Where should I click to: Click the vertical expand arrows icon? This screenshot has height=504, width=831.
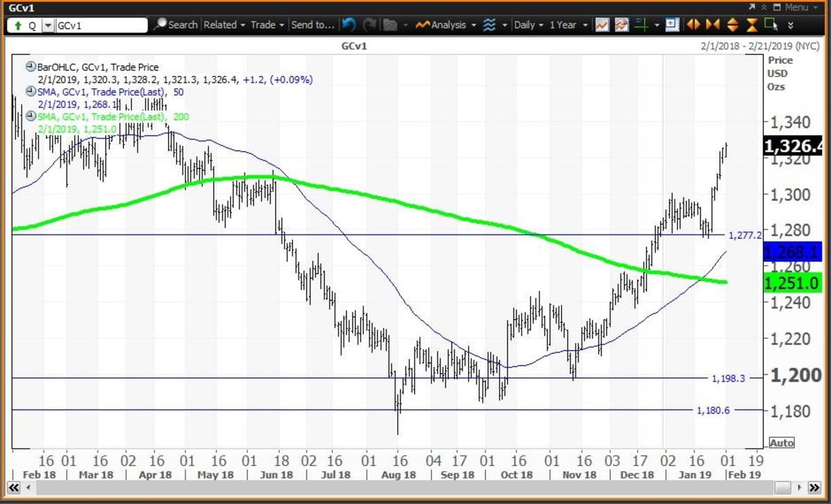coord(733,25)
